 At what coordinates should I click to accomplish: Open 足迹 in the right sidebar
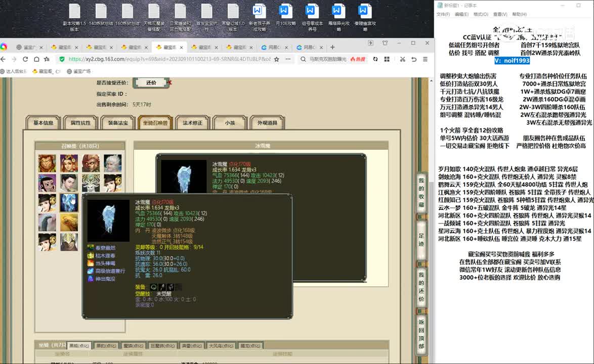coord(421,240)
